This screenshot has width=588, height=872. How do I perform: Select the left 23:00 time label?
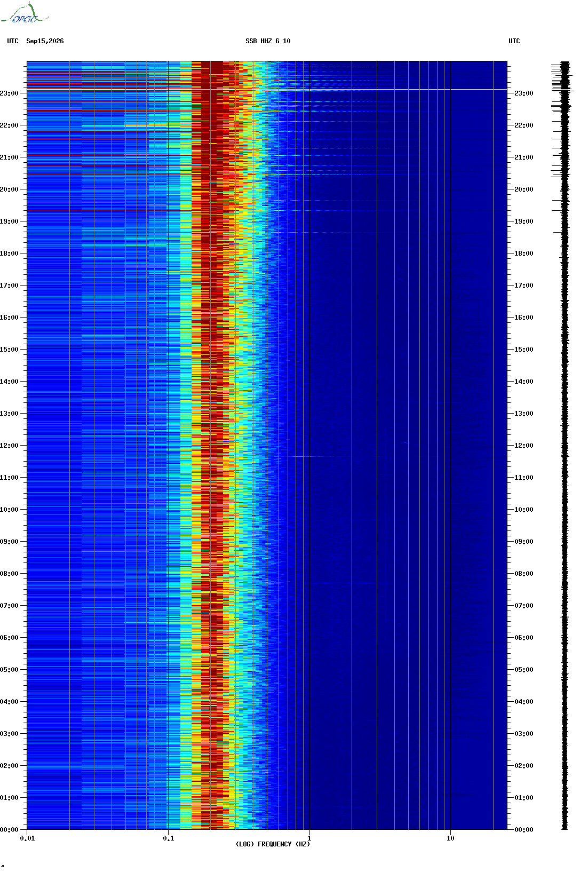click(9, 93)
